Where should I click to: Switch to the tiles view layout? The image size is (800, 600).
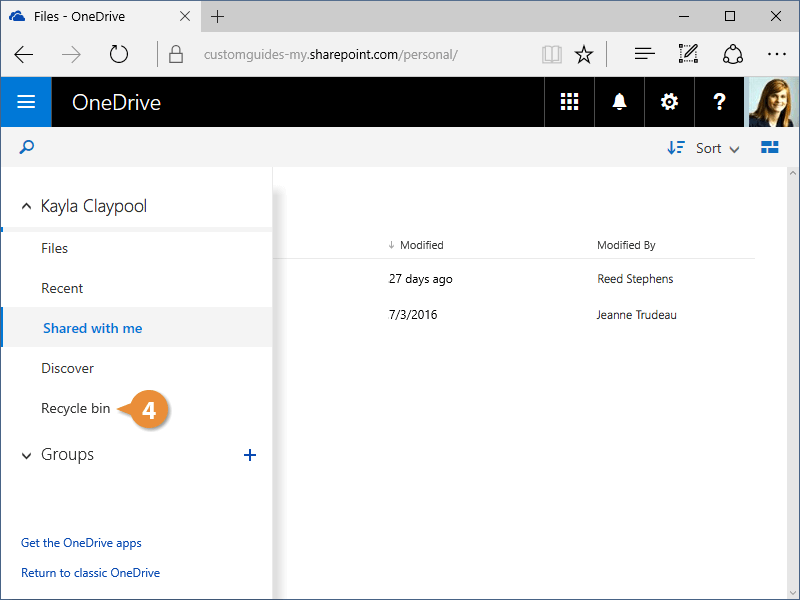point(770,148)
